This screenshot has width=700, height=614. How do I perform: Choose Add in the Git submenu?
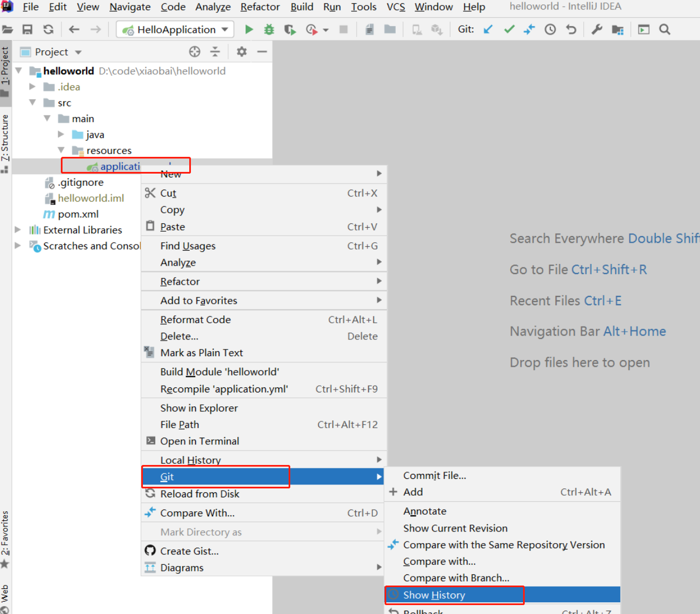(x=502, y=492)
